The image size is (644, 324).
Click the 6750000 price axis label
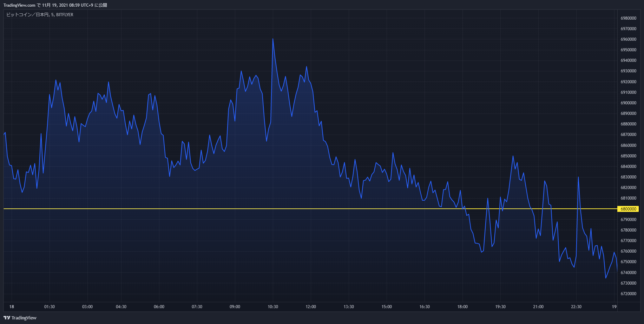pyautogui.click(x=629, y=262)
